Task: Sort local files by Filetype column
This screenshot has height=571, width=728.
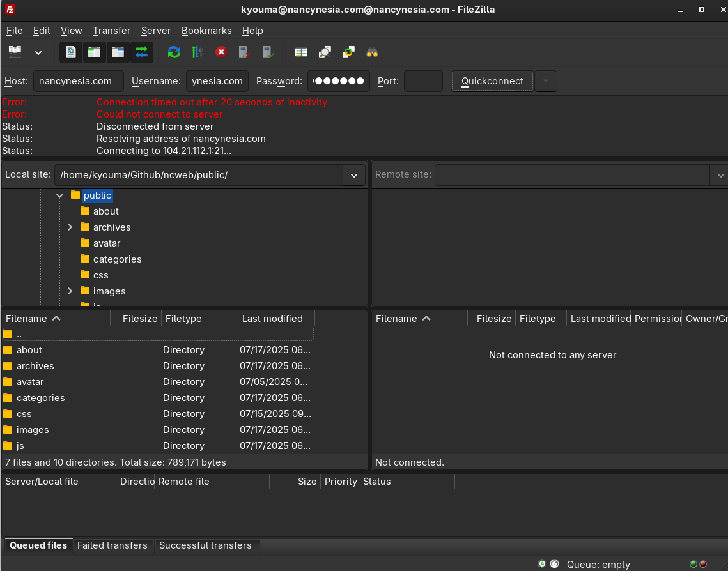Action: [x=199, y=319]
